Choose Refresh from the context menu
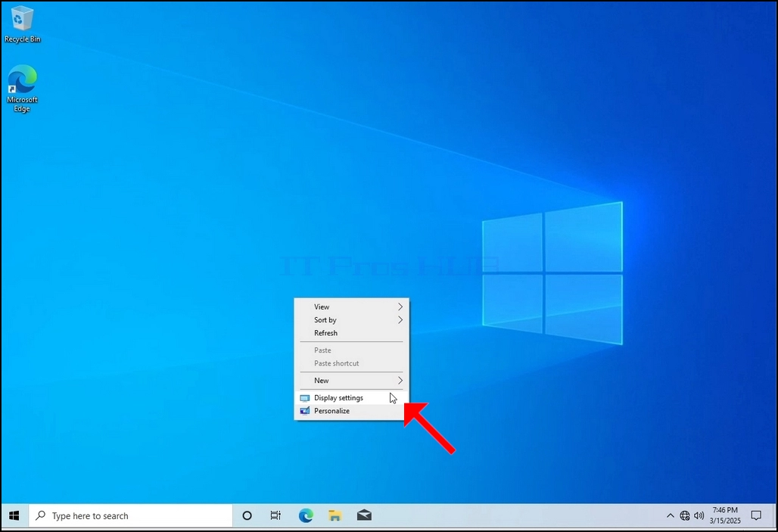The image size is (778, 532). (352, 333)
